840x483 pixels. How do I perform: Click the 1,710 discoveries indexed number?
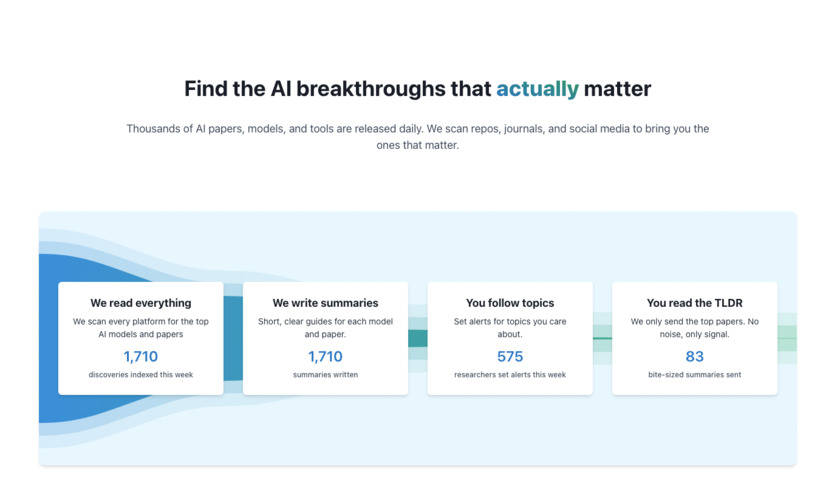tap(141, 356)
